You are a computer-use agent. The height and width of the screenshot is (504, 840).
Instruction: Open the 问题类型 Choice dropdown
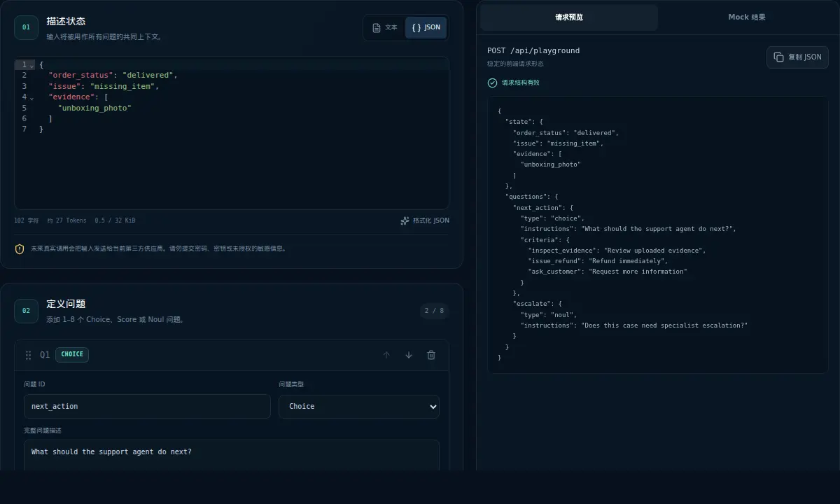click(x=359, y=407)
